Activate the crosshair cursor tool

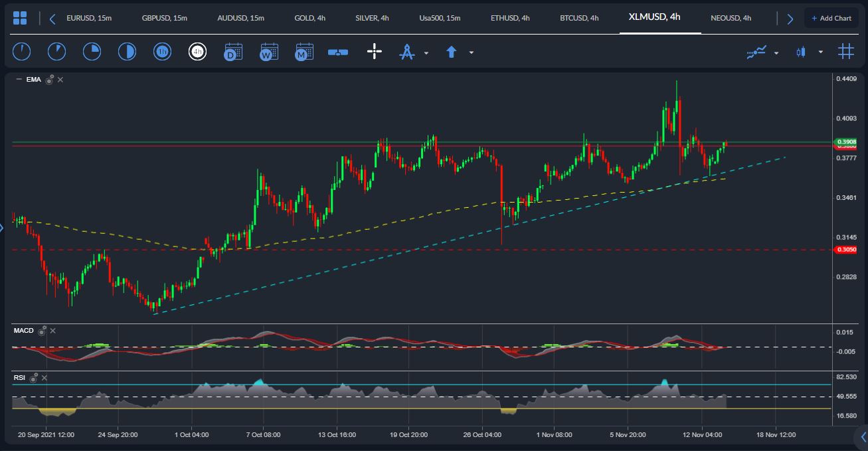(x=375, y=51)
